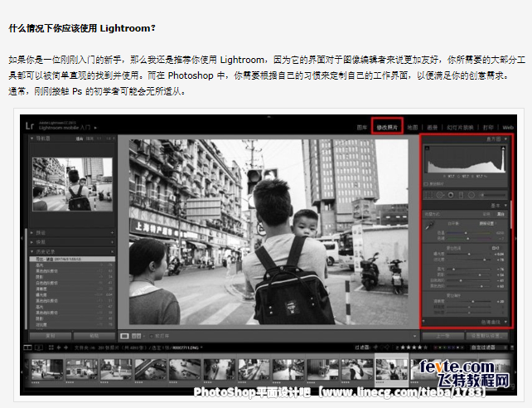Open the toolbar options dropdown arrow

coord(414,336)
